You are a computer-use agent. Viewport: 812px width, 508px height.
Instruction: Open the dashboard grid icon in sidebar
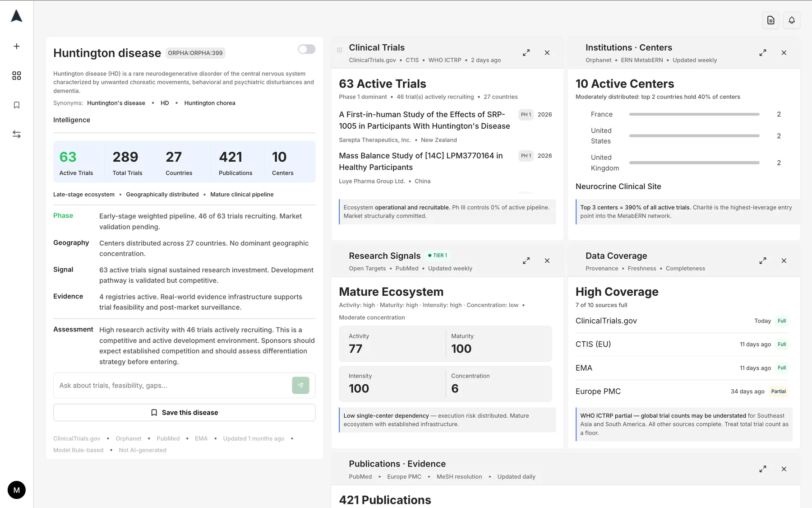[x=17, y=75]
